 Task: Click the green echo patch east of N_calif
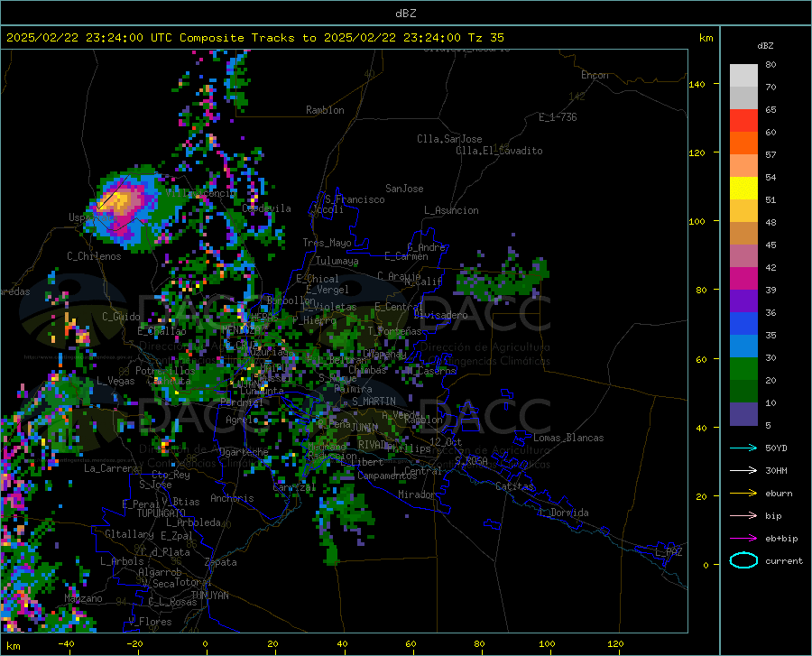point(502,279)
